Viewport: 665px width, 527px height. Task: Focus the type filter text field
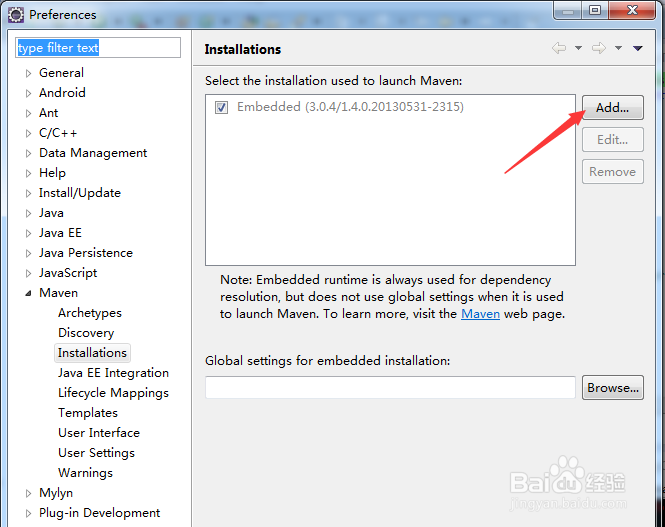click(98, 47)
